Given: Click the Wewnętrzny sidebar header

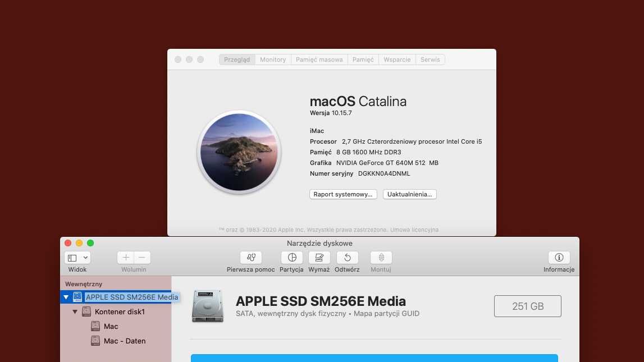Looking at the screenshot, I should pos(84,284).
